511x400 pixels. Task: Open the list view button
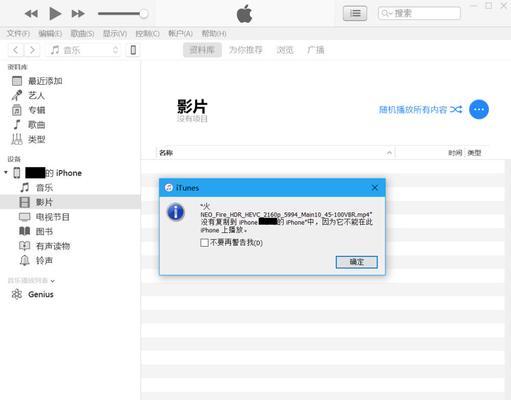tap(355, 13)
